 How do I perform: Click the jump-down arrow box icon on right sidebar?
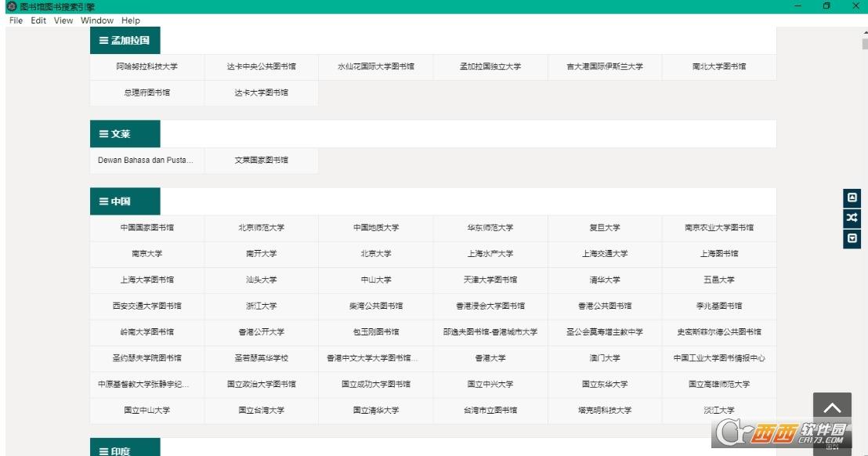[x=852, y=238]
